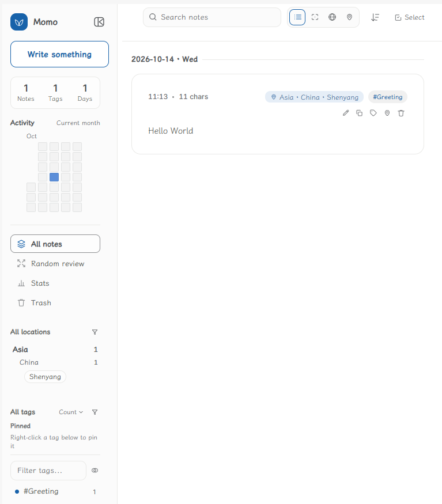Click the Oct month label in Activity
Viewport: 442px width, 504px height.
click(x=32, y=136)
